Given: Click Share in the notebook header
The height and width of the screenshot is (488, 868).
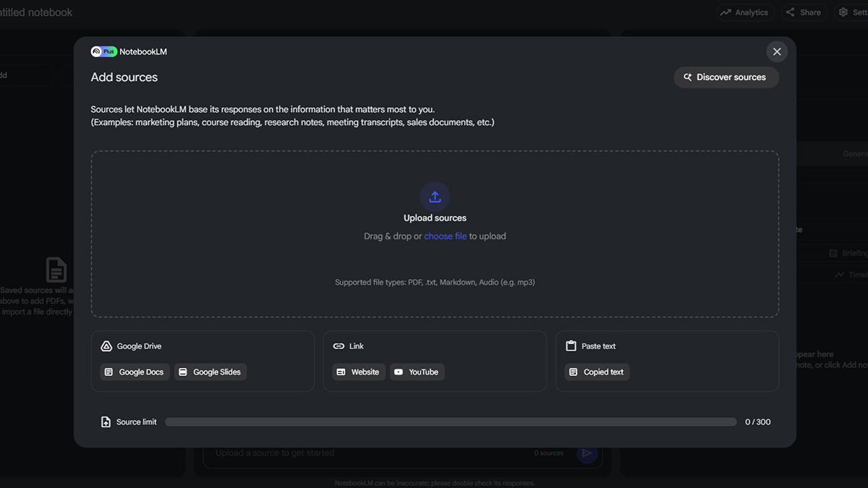Looking at the screenshot, I should (x=803, y=12).
